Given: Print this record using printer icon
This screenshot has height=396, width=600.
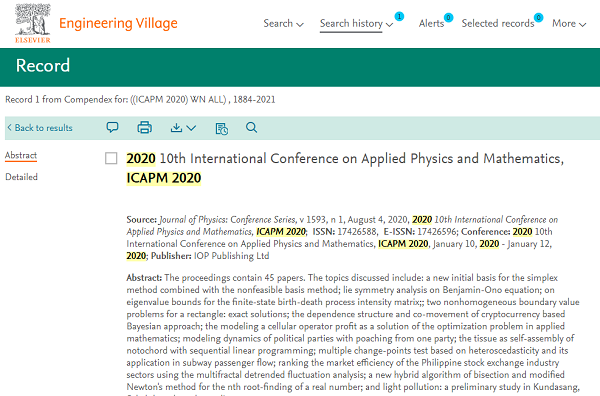Looking at the screenshot, I should click(x=144, y=127).
